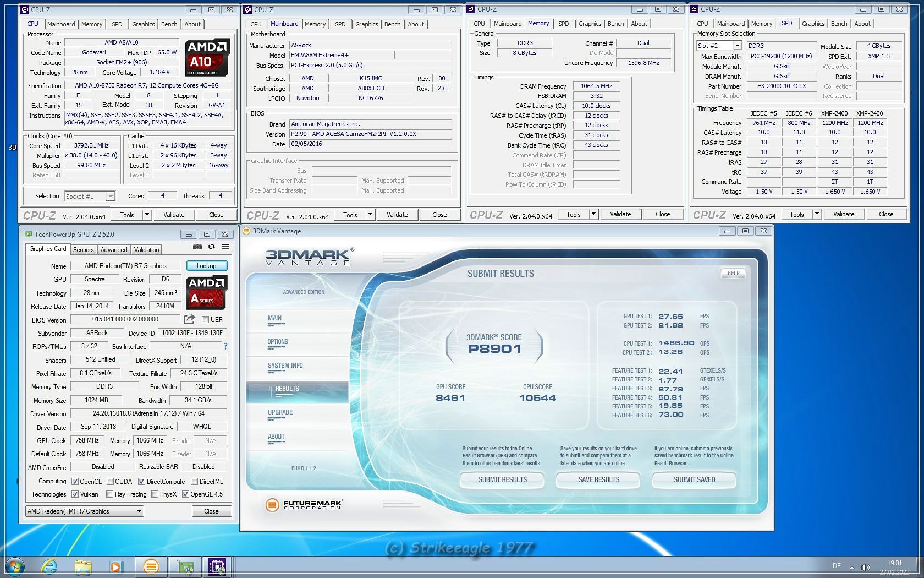Click the Futuremark Corporation logo
The width and height of the screenshot is (924, 578).
coord(304,504)
